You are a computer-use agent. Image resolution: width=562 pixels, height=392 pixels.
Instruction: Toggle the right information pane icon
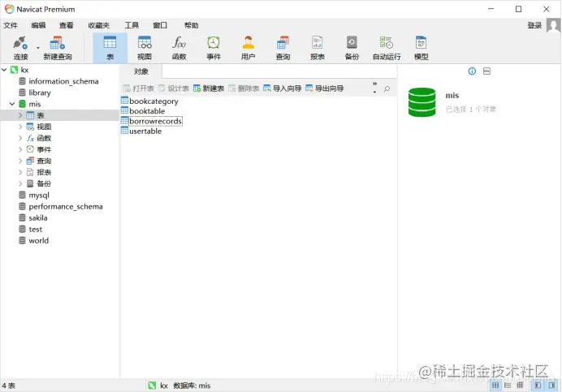[x=551, y=386]
